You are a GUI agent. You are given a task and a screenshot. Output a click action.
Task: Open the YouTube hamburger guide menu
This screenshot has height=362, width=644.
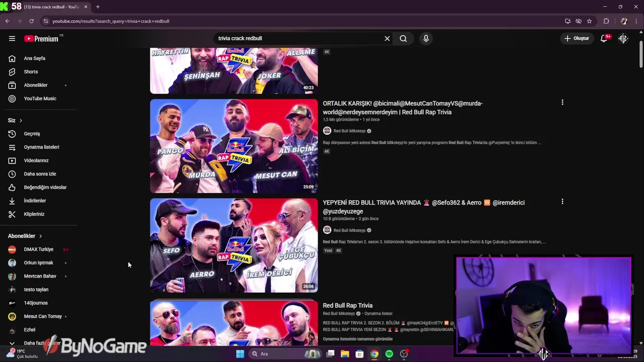pos(12,38)
